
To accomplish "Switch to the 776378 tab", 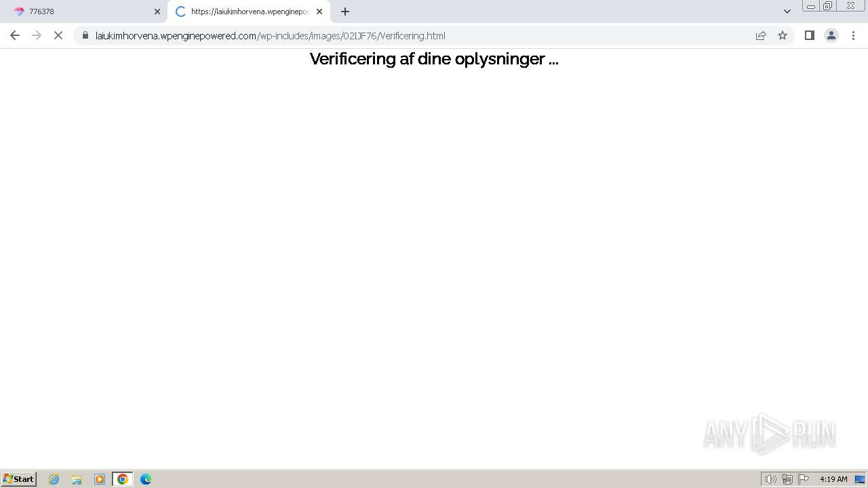I will pyautogui.click(x=83, y=12).
